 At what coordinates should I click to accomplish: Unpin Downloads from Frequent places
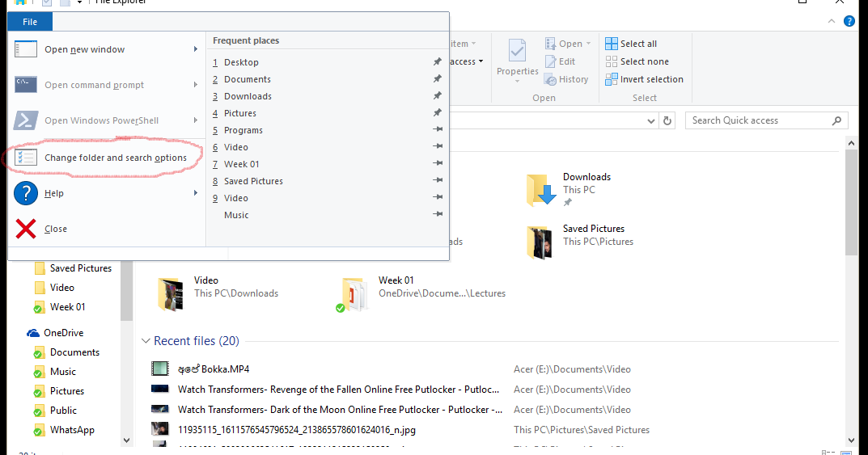point(438,95)
